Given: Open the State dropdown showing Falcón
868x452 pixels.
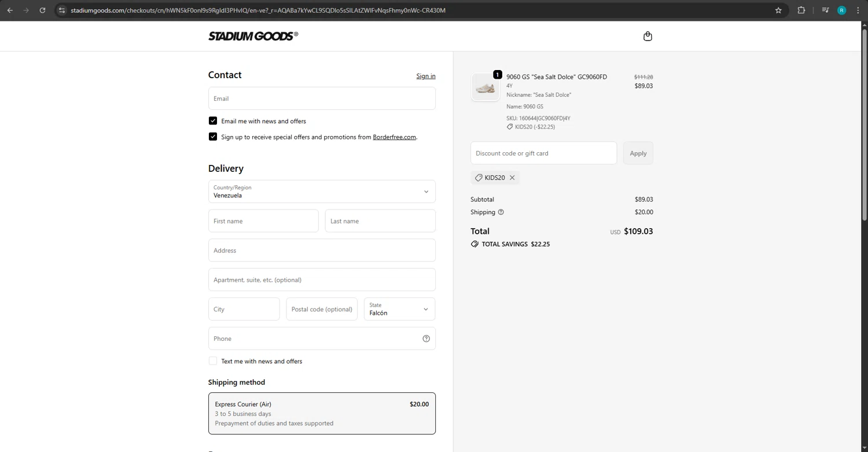Looking at the screenshot, I should [x=399, y=309].
